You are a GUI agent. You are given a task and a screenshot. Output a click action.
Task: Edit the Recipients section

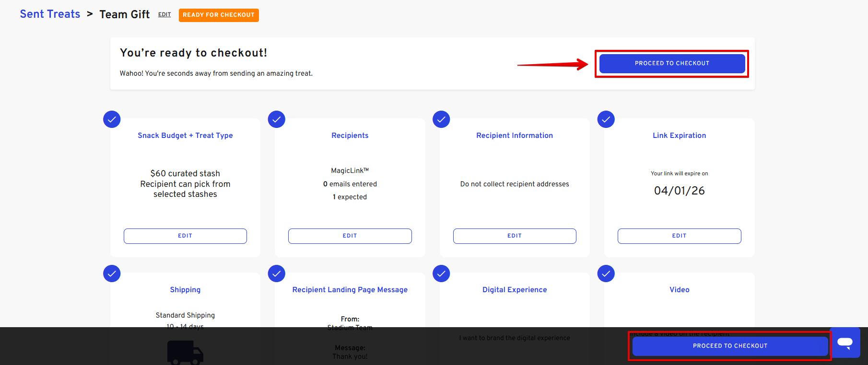tap(350, 236)
